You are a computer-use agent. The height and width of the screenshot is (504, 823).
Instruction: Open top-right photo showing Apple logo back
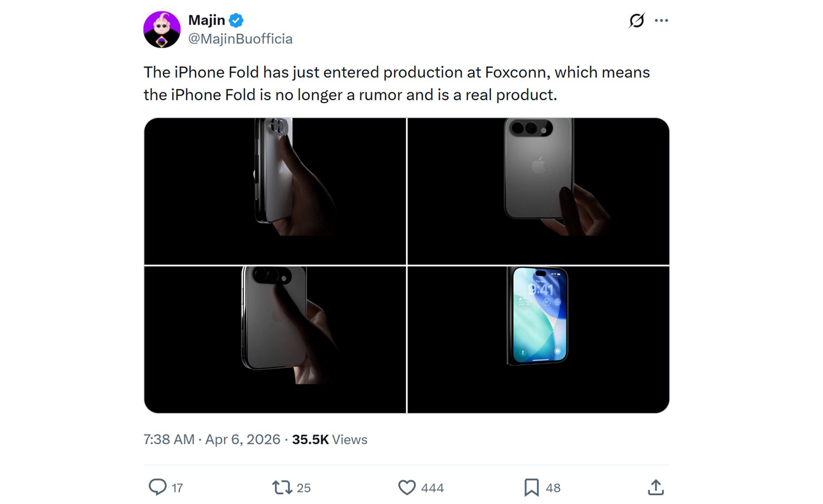(539, 190)
